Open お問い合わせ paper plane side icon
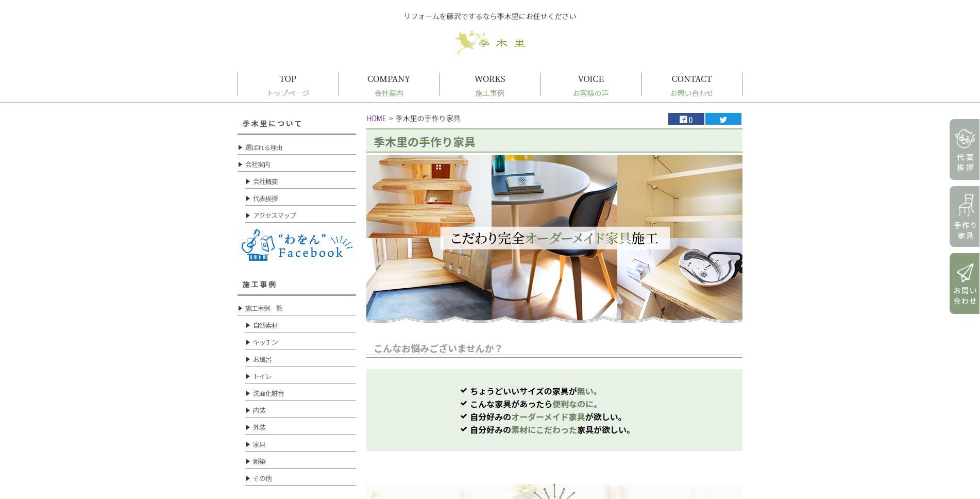Image resolution: width=980 pixels, height=499 pixels. click(965, 284)
